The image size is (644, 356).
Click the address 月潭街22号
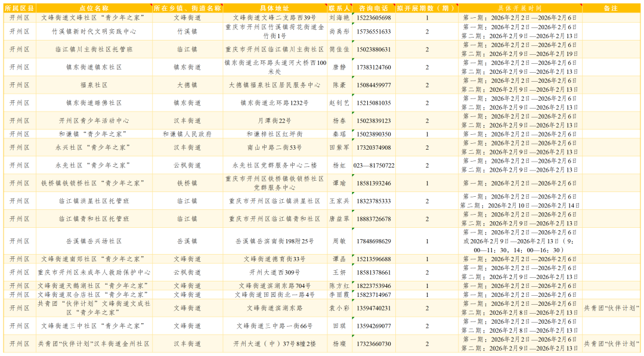point(275,120)
